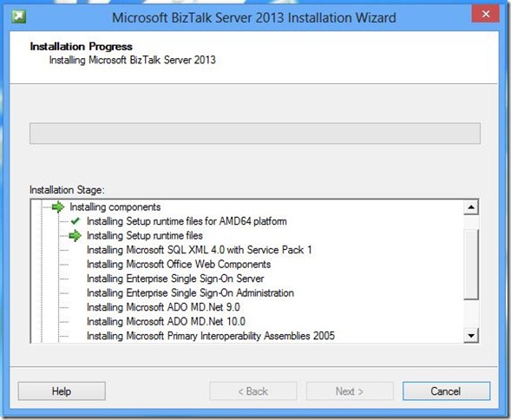Click green arrow beside Installing Setup runtime files
Screen dimensions: 511x420
point(75,235)
